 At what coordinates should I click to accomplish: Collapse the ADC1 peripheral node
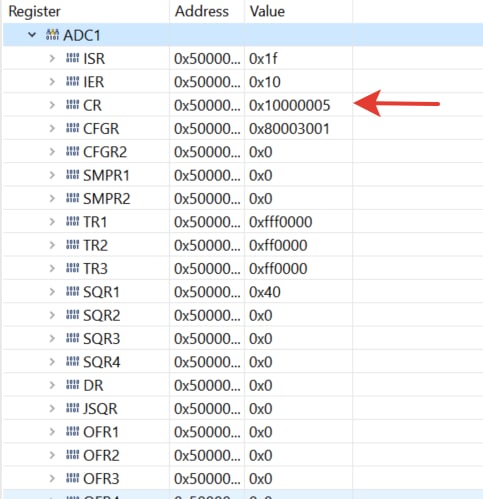32,35
